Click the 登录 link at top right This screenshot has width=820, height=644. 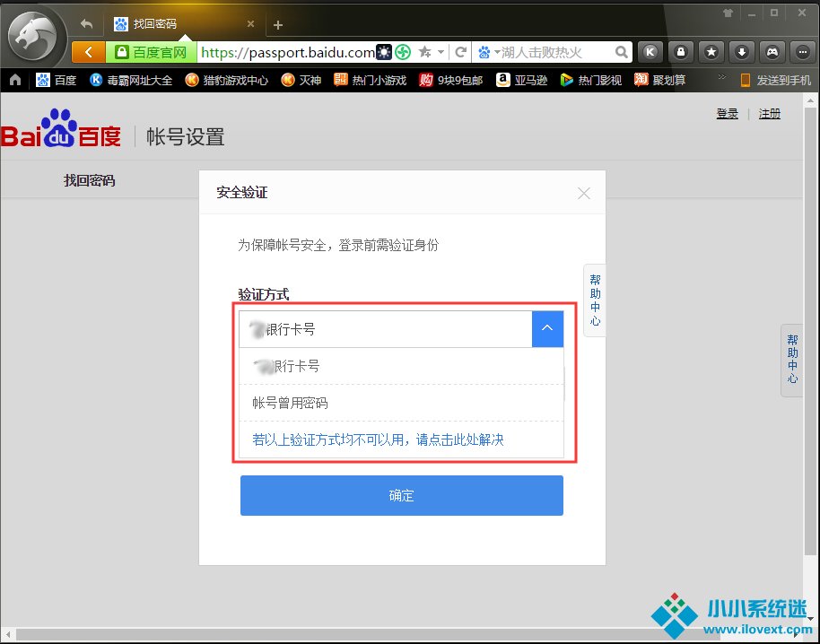tap(727, 113)
